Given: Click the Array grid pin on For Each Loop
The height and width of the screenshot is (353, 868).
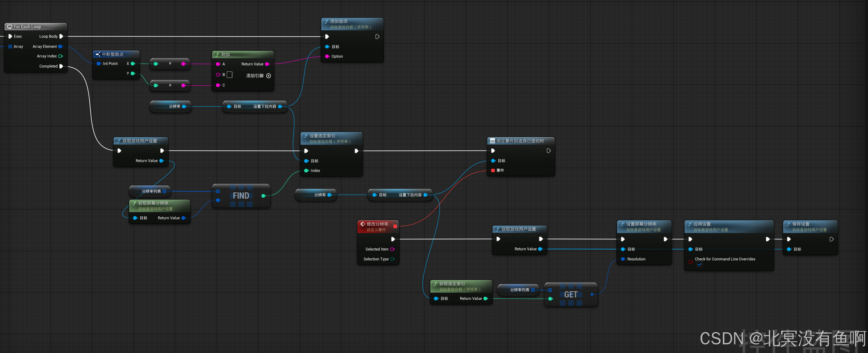Looking at the screenshot, I should click(x=10, y=46).
